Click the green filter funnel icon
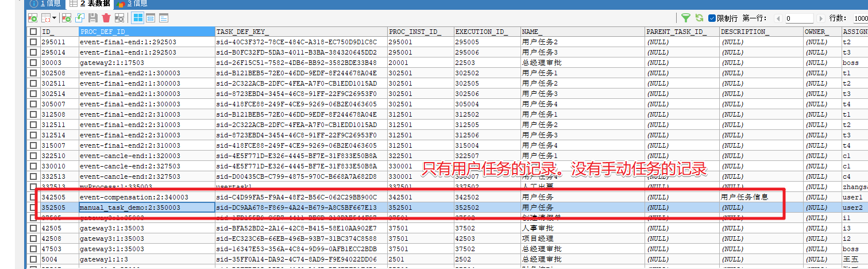The image size is (868, 269). pos(686,18)
